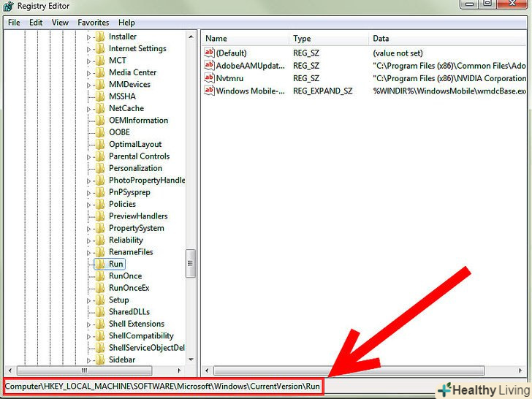
Task: Click the Internet Settings folder icon
Action: click(x=99, y=48)
